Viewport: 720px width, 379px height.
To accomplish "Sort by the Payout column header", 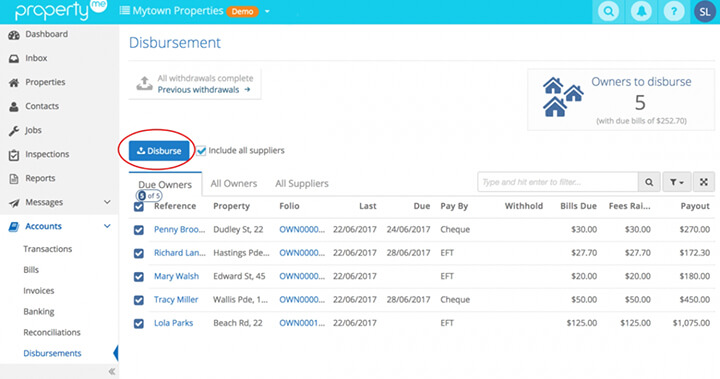I will [695, 206].
